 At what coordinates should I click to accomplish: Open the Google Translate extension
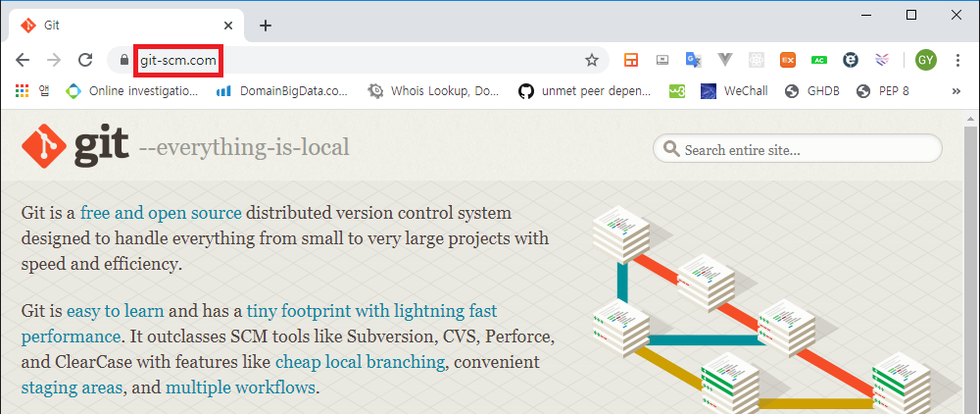[694, 60]
